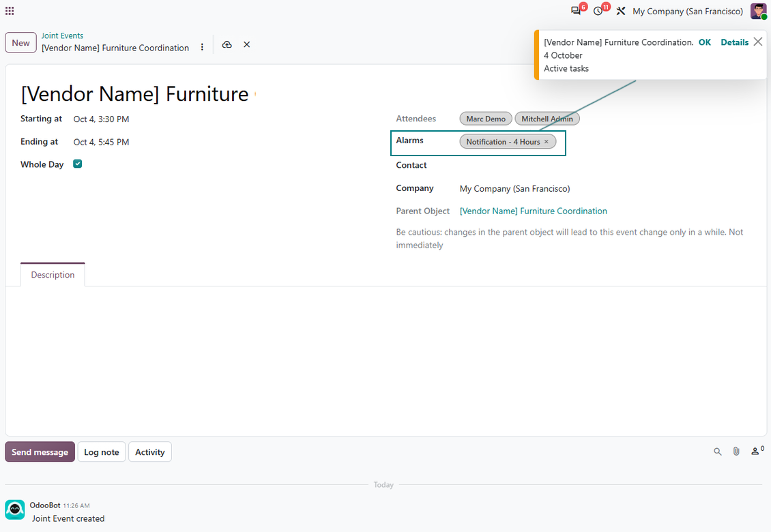Open the activities clock icon

(598, 11)
